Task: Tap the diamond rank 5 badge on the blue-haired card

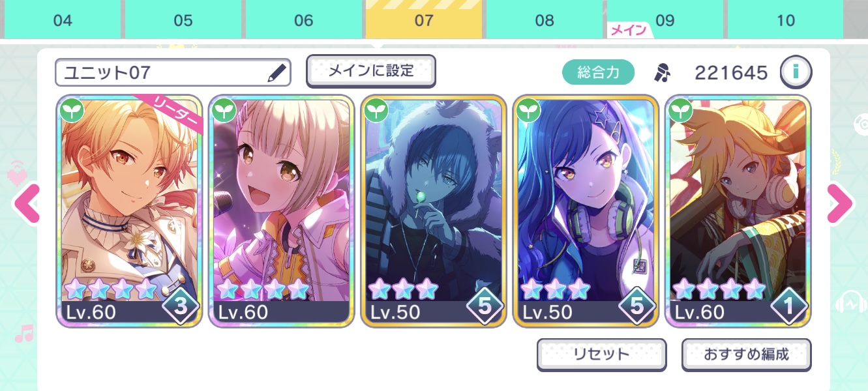Action: (x=637, y=306)
